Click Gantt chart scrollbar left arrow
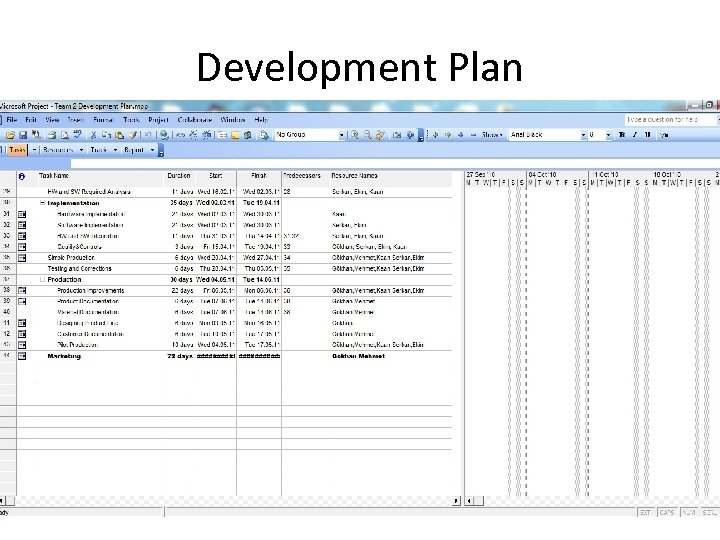Image resolution: width=720 pixels, height=540 pixels. tap(469, 501)
